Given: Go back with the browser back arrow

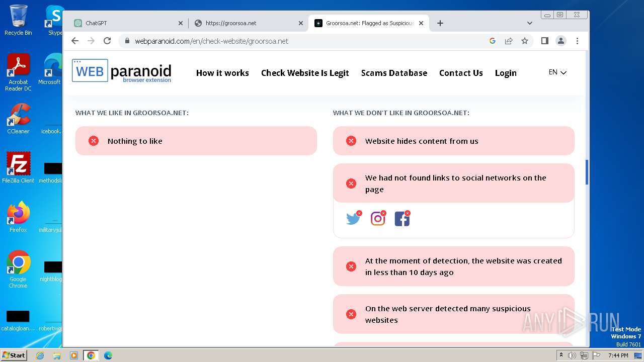Looking at the screenshot, I should tap(75, 41).
